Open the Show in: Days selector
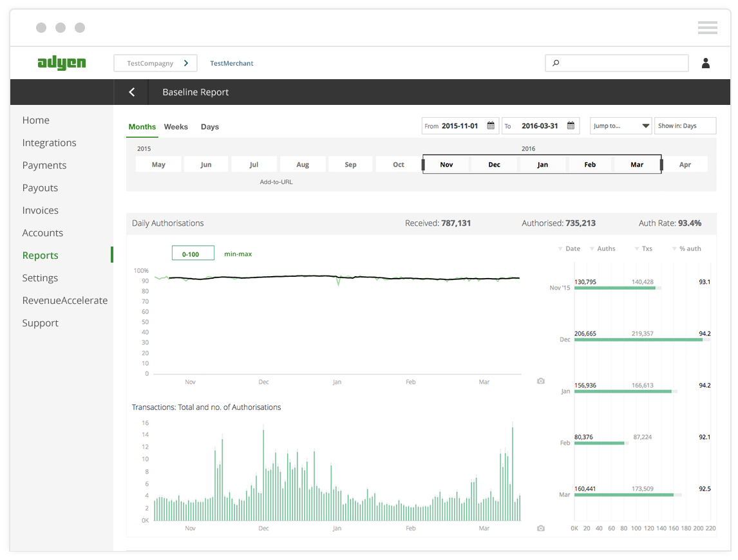 coord(685,126)
